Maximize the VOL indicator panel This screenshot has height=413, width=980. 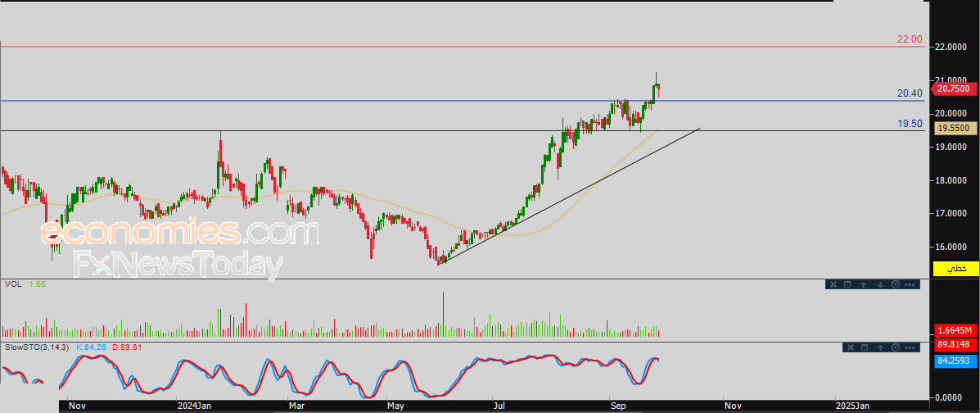tap(847, 284)
